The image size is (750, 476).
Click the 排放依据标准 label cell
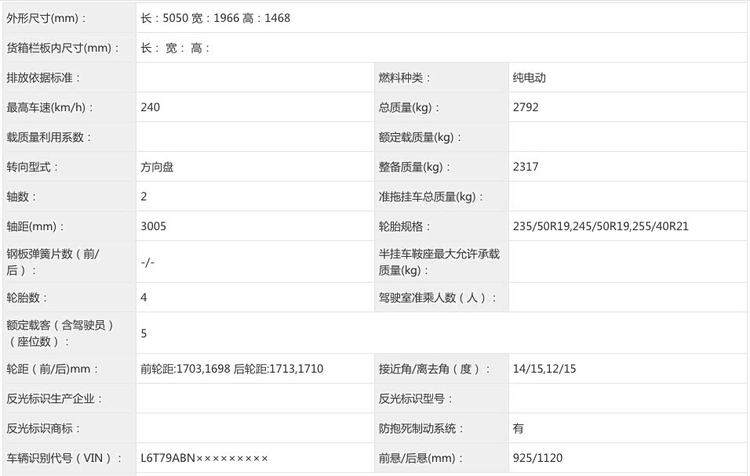click(x=43, y=77)
